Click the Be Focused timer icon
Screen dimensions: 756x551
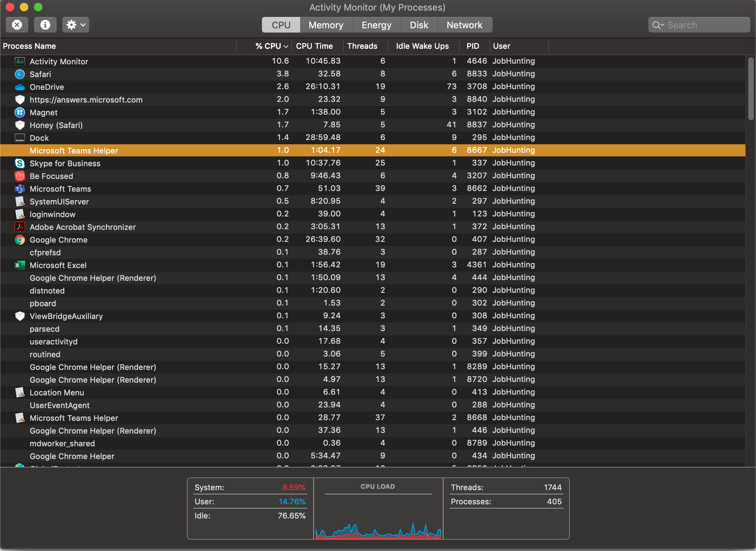pyautogui.click(x=20, y=176)
